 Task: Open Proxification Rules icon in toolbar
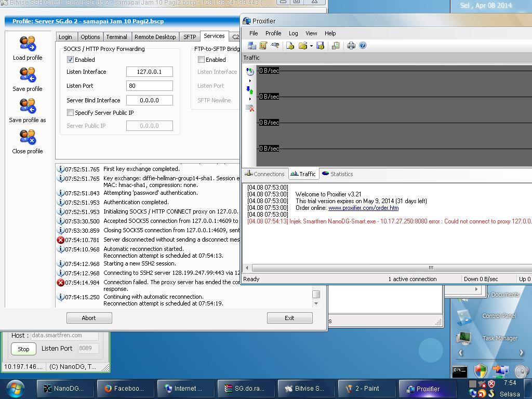point(263,46)
